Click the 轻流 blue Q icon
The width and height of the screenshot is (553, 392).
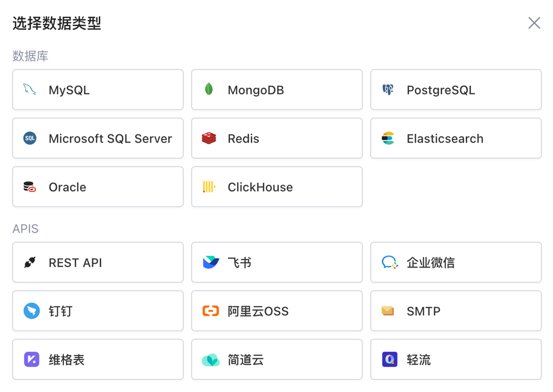click(x=390, y=360)
